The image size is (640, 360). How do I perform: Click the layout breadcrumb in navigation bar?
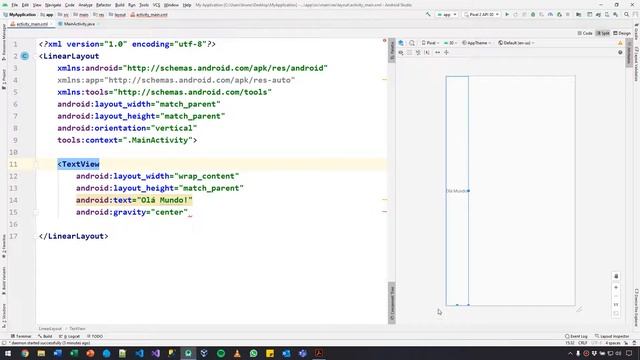(118, 15)
